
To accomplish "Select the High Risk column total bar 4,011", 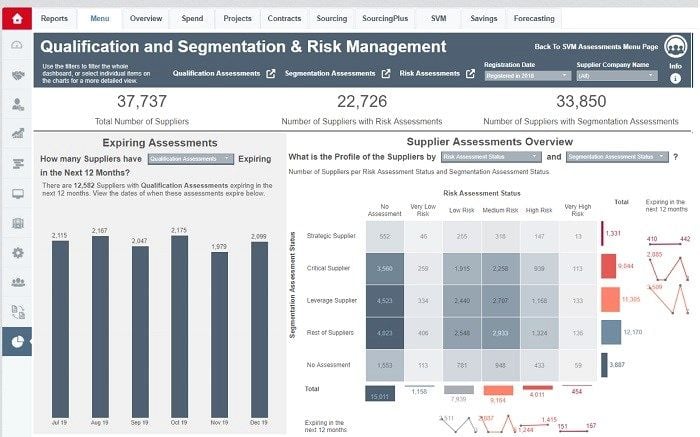I will (538, 388).
